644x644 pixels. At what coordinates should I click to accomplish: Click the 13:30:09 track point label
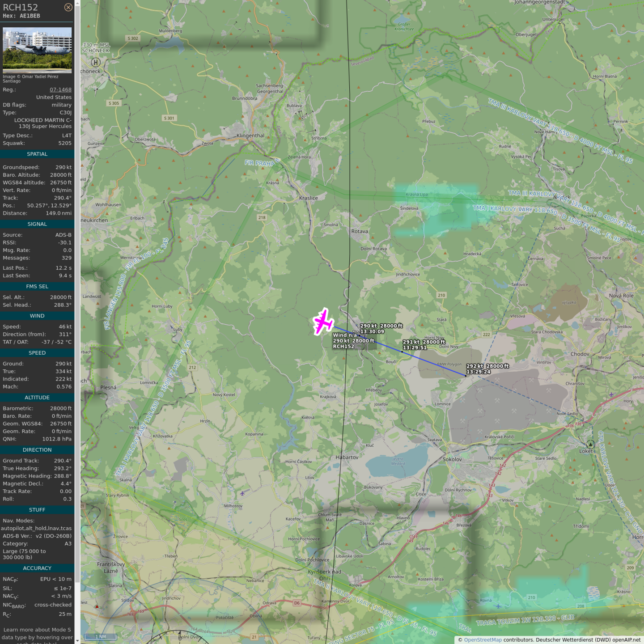372,331
